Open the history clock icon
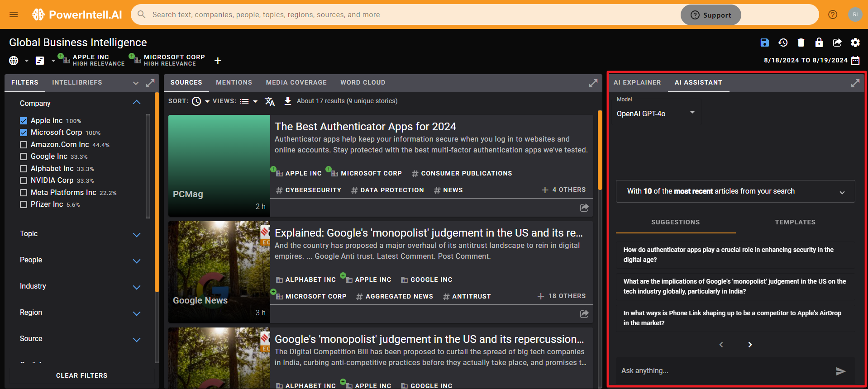The image size is (868, 389). point(783,43)
